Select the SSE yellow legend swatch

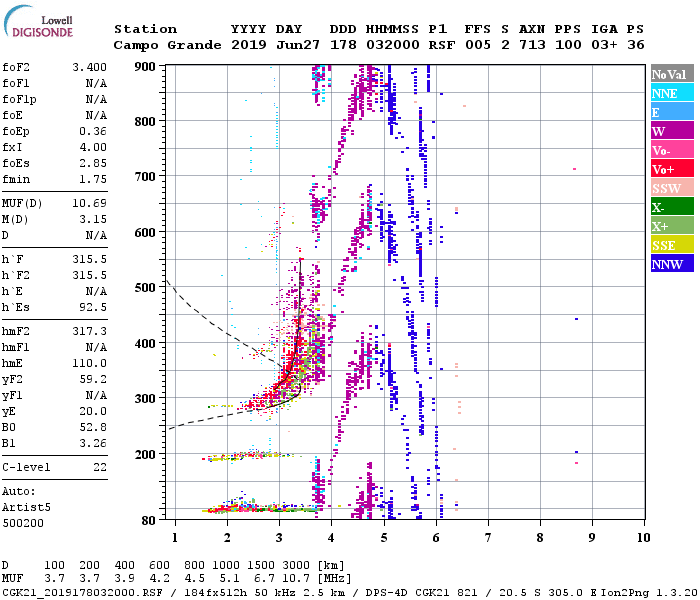pyautogui.click(x=672, y=245)
